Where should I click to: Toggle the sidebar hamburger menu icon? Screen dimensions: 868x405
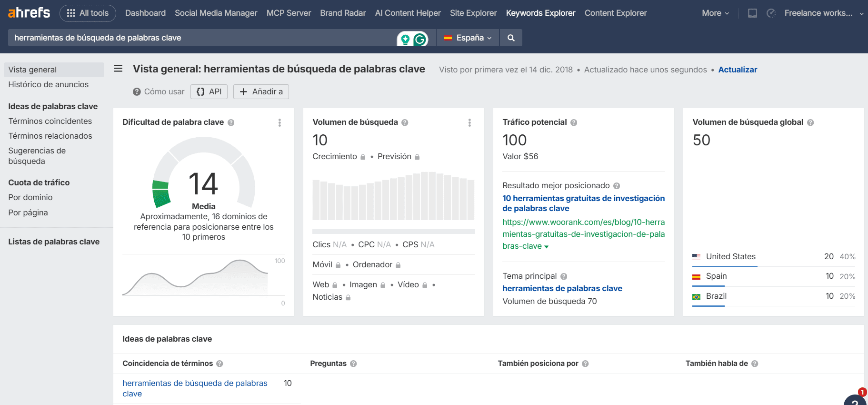click(x=119, y=69)
